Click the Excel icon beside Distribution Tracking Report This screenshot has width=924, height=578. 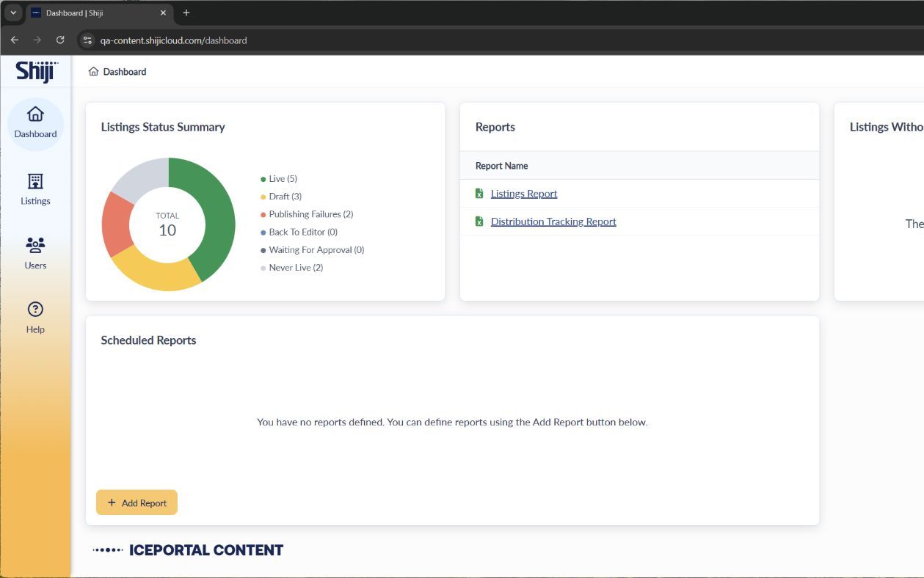click(x=479, y=222)
